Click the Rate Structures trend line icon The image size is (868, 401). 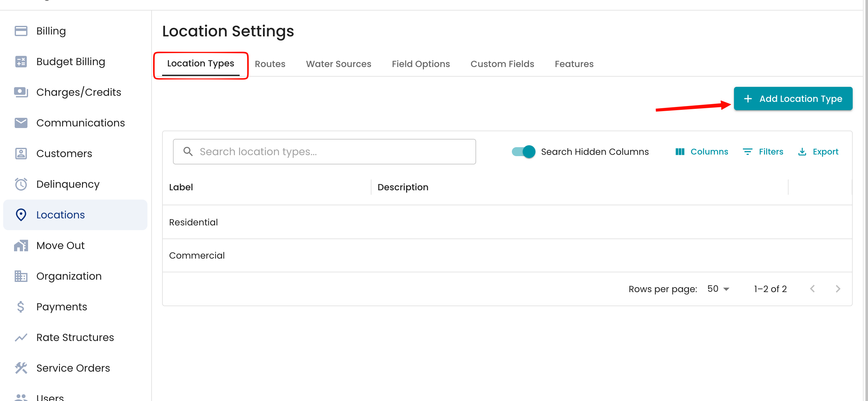21,337
